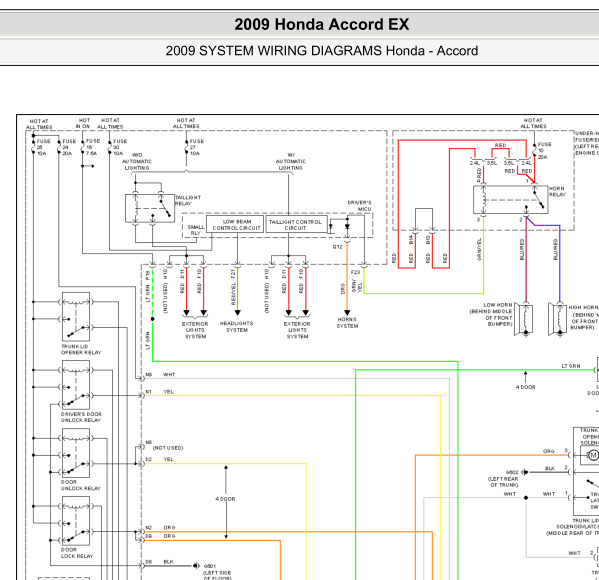Viewport: 599px width, 580px height.
Task: Select the "DRIVER'S DOOR UNLOCK RELAY" label
Action: coord(81,417)
